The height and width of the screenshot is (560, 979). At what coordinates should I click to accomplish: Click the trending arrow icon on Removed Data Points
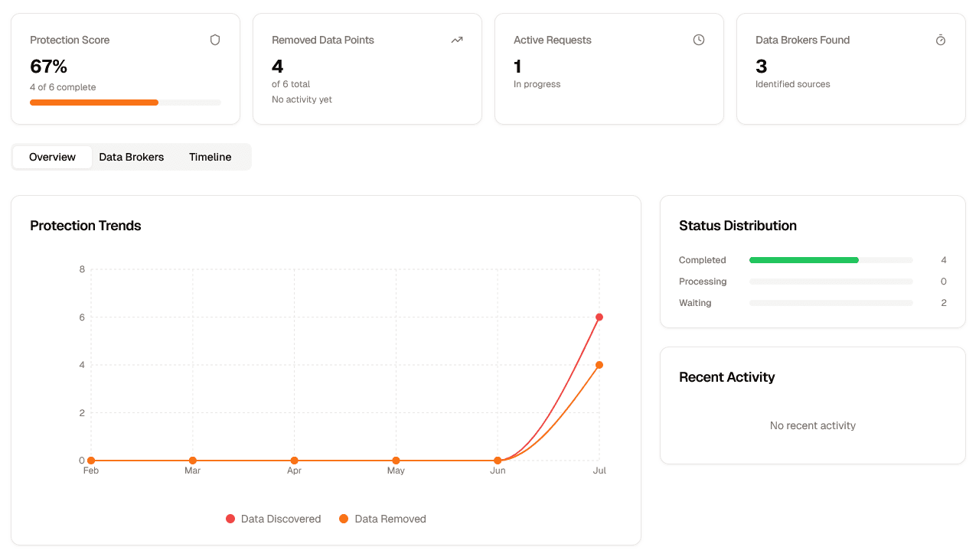457,40
